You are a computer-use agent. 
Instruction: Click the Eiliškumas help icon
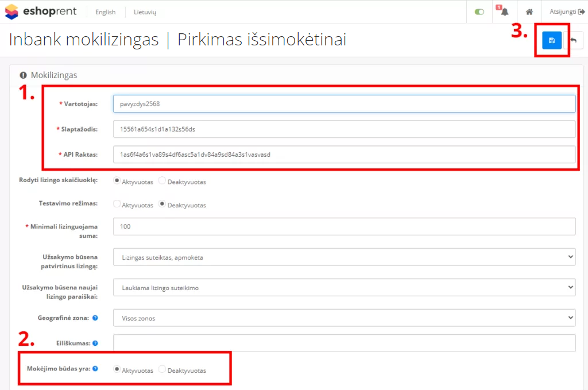click(x=95, y=343)
